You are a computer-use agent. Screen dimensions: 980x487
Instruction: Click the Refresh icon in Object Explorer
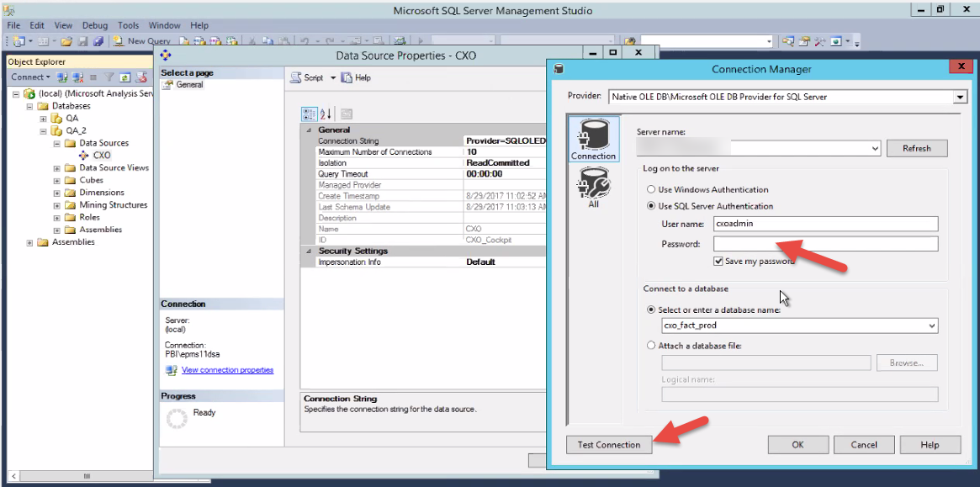click(124, 77)
